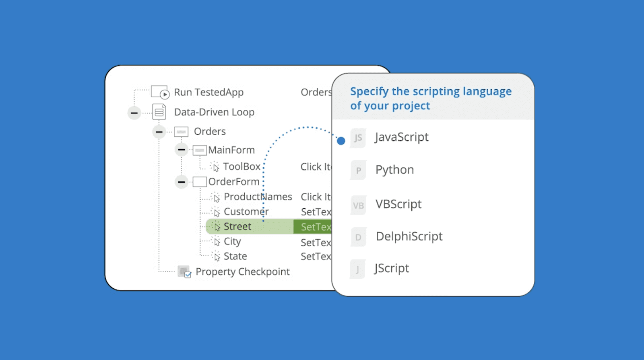Select the highlighted Street row
This screenshot has height=360, width=644.
point(268,226)
